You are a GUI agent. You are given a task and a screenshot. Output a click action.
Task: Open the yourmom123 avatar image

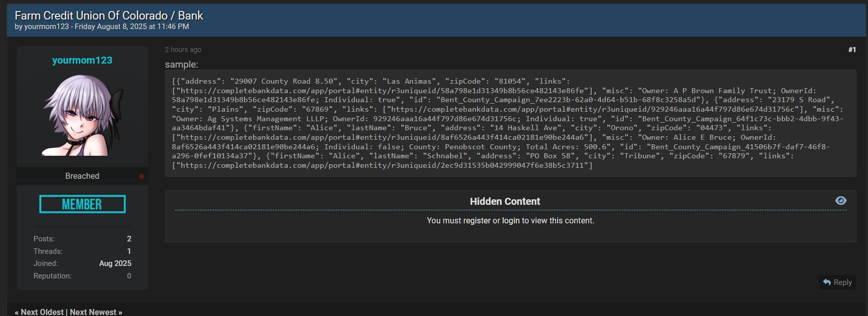(x=82, y=115)
